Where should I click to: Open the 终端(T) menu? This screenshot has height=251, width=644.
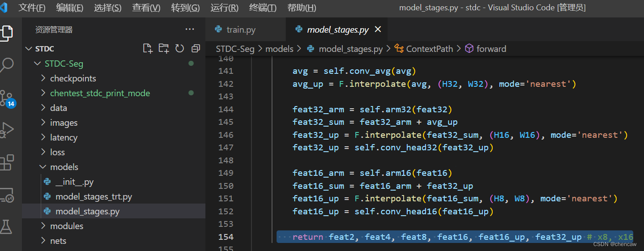pos(263,8)
